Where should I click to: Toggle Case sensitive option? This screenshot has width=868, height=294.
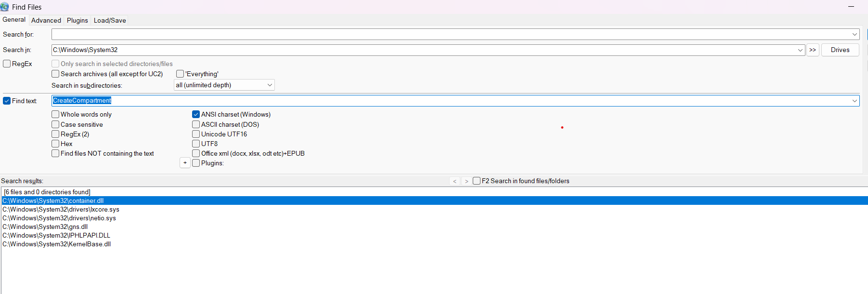pyautogui.click(x=56, y=124)
